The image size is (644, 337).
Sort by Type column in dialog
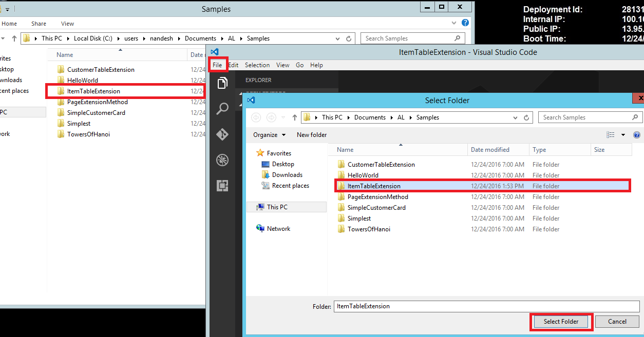[560, 150]
